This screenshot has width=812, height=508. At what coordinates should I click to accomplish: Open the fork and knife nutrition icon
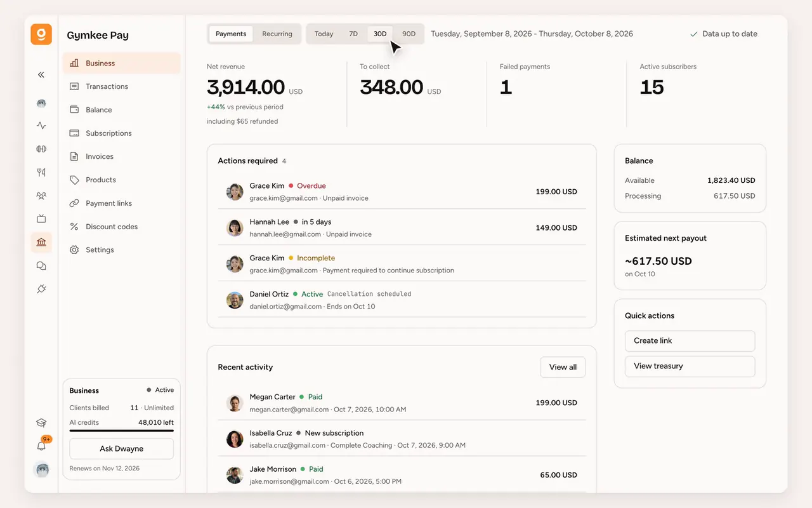(x=41, y=172)
